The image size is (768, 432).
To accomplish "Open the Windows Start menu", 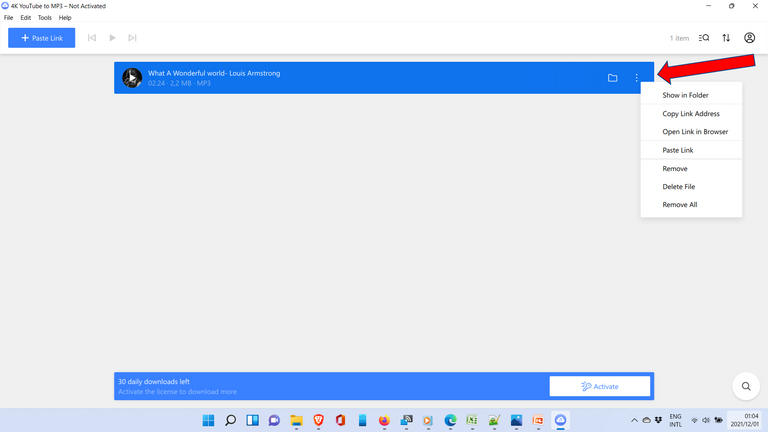I will (208, 420).
